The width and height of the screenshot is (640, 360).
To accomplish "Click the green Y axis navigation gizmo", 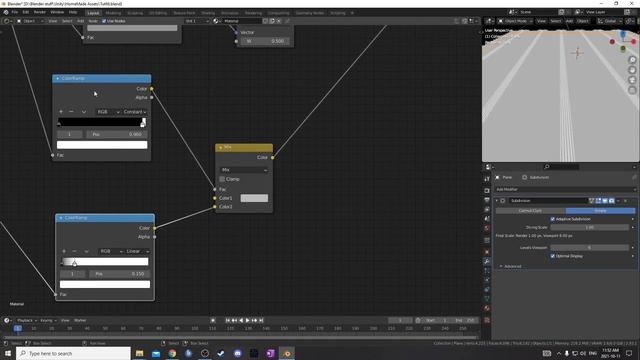I will point(623,49).
